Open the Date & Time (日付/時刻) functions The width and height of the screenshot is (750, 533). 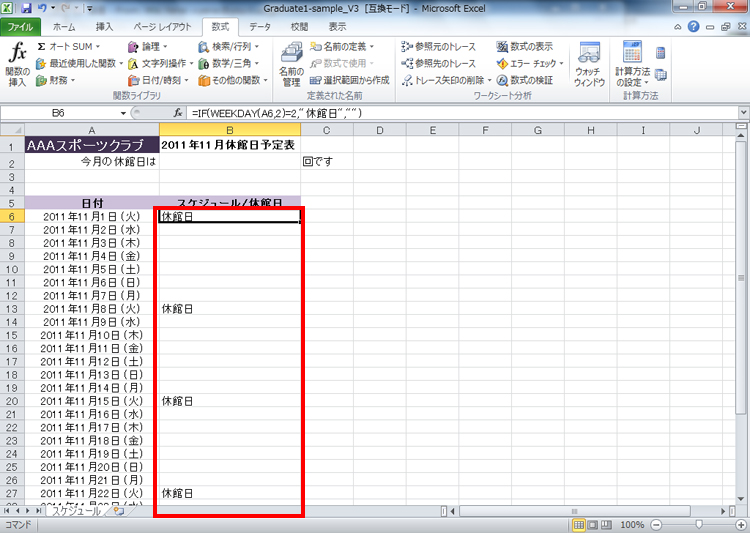pyautogui.click(x=158, y=80)
